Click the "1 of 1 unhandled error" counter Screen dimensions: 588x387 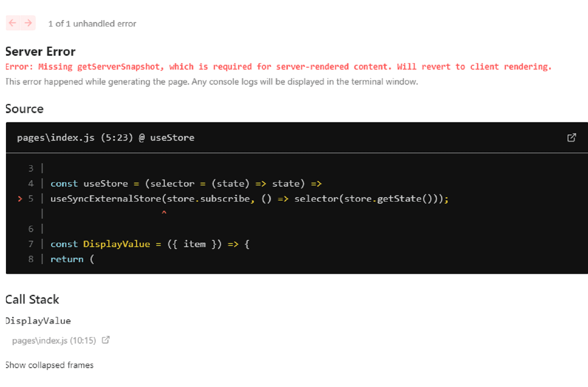(92, 24)
